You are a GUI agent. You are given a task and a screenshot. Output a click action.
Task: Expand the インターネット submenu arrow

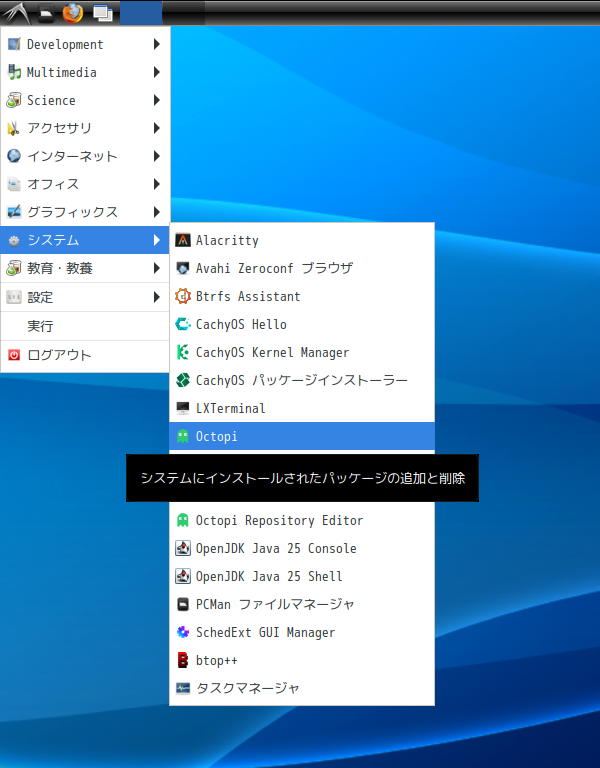(x=157, y=156)
